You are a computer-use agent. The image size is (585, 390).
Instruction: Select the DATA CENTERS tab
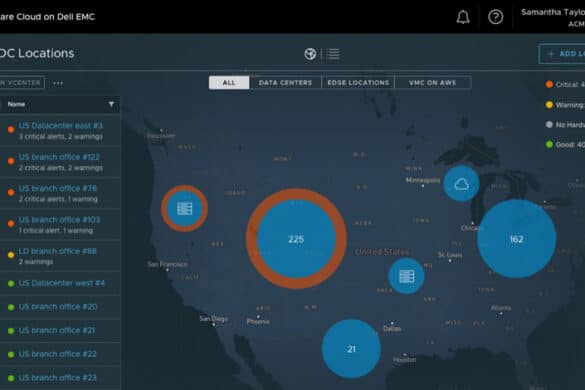click(x=285, y=82)
